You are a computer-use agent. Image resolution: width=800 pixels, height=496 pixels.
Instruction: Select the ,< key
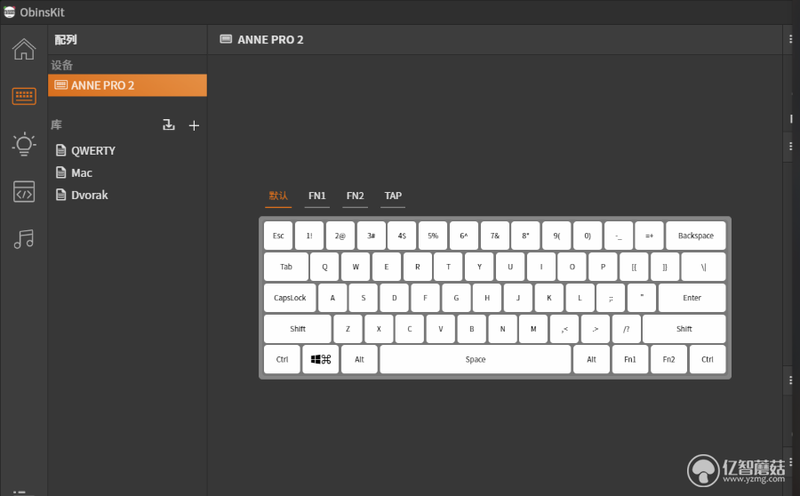click(564, 329)
